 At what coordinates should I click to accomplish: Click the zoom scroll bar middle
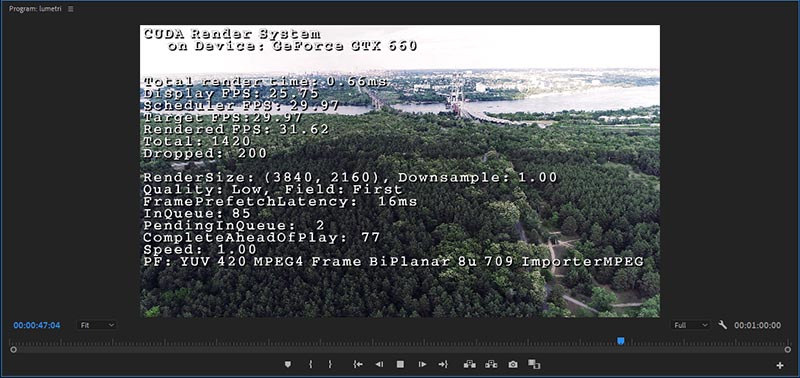[x=401, y=349]
